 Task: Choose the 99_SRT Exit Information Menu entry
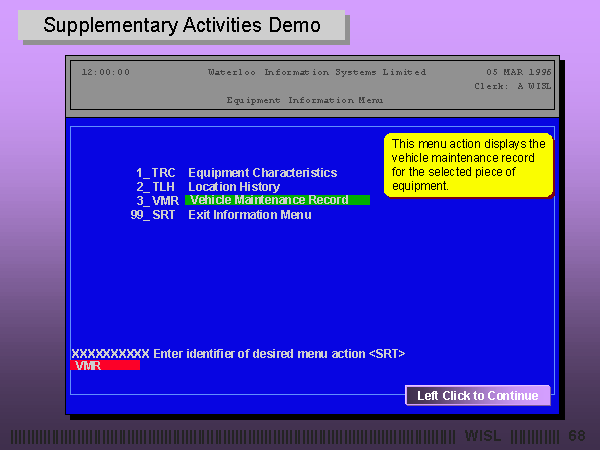[x=221, y=215]
